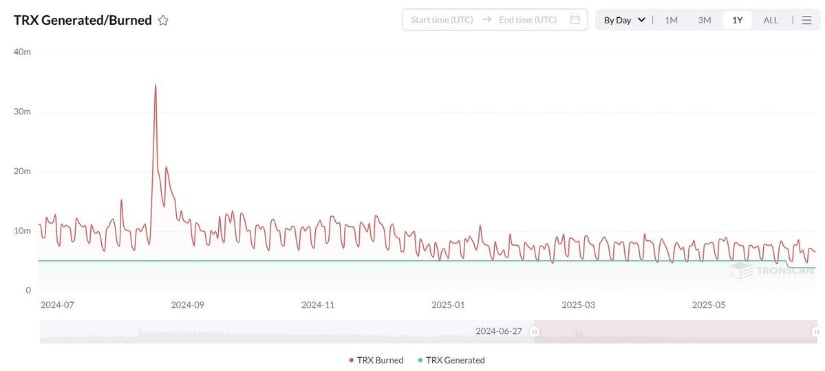The image size is (825, 371).
Task: Click the August 2024 burn spike peak
Action: [x=155, y=85]
